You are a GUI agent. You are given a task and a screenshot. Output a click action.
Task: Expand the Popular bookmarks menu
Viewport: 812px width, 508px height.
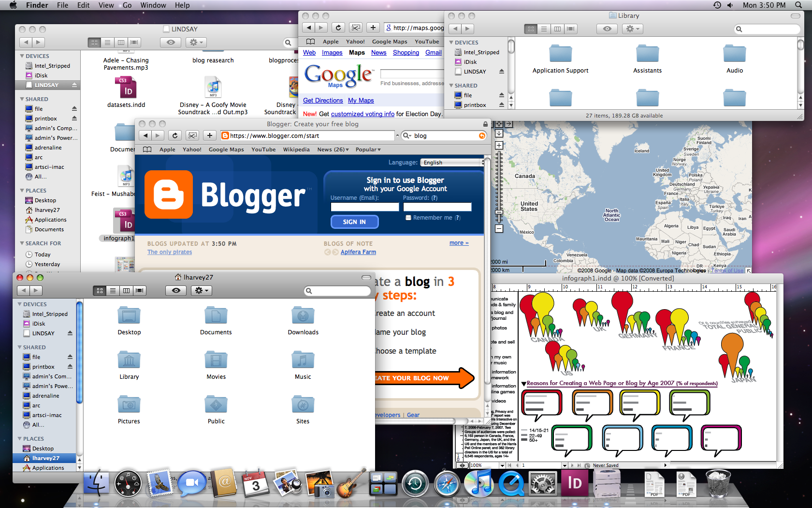[368, 149]
